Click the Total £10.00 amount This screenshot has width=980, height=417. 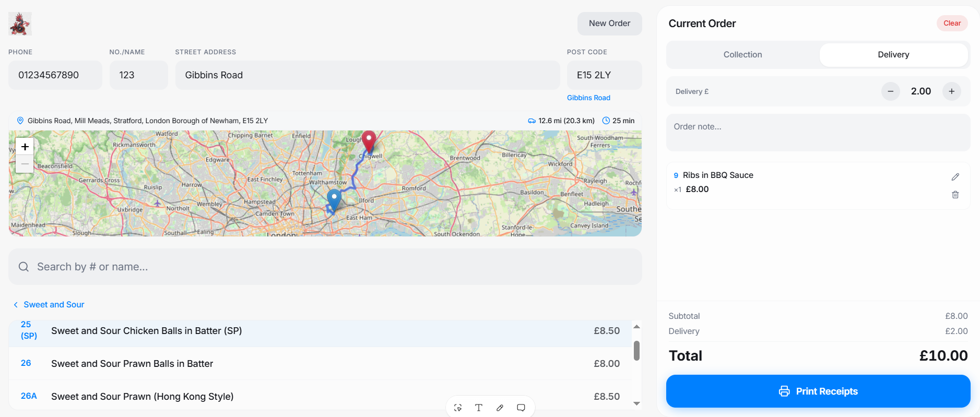tap(943, 356)
